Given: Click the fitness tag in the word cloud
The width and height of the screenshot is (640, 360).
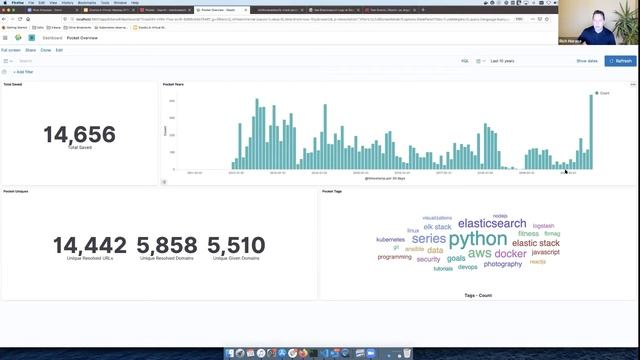Looking at the screenshot, I should pos(528,234).
